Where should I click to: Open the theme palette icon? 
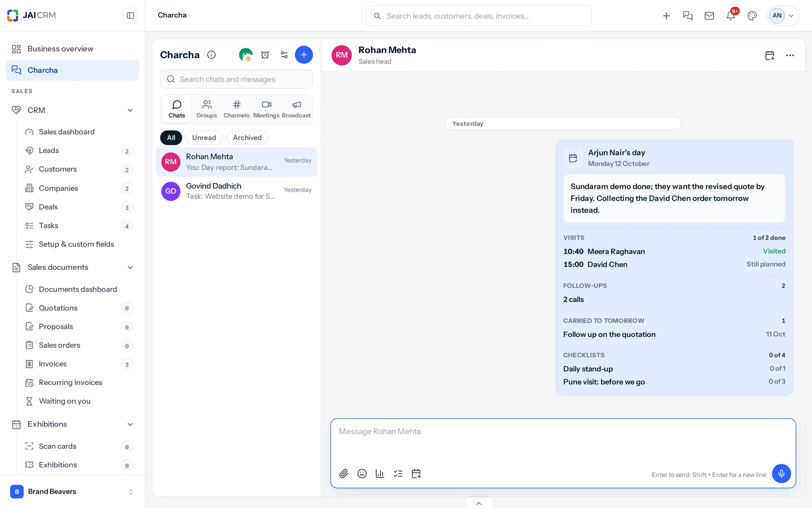click(x=752, y=16)
